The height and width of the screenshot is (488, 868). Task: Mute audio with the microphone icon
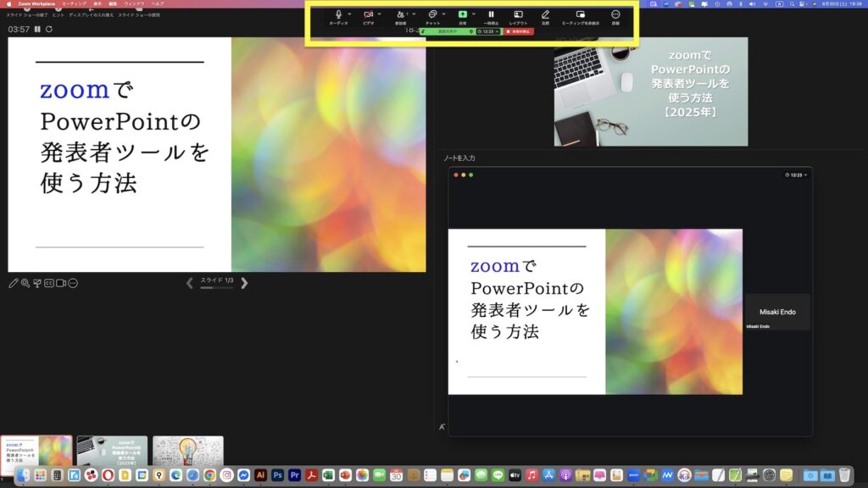click(x=338, y=15)
